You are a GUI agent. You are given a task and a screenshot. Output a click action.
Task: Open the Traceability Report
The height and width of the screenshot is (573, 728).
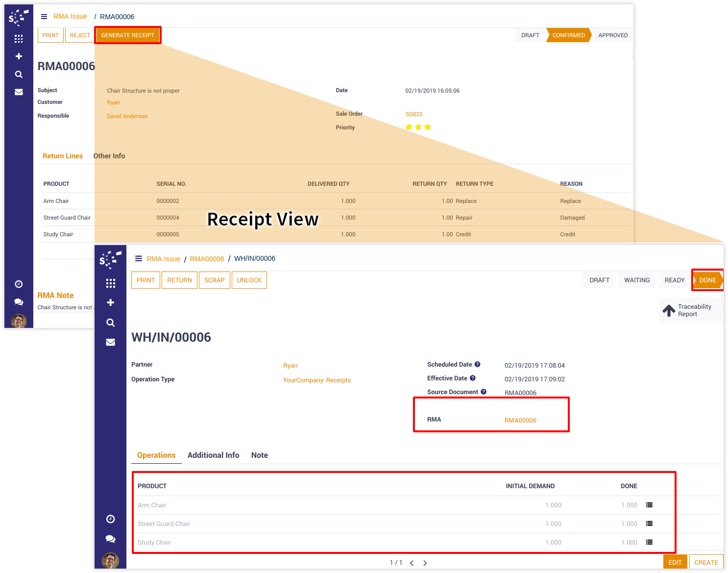point(687,310)
